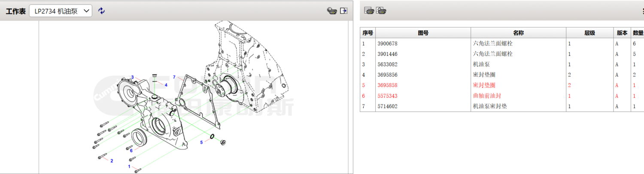
Task: Click the refresh icon beside the worksheet dropdown
Action: pyautogui.click(x=101, y=11)
